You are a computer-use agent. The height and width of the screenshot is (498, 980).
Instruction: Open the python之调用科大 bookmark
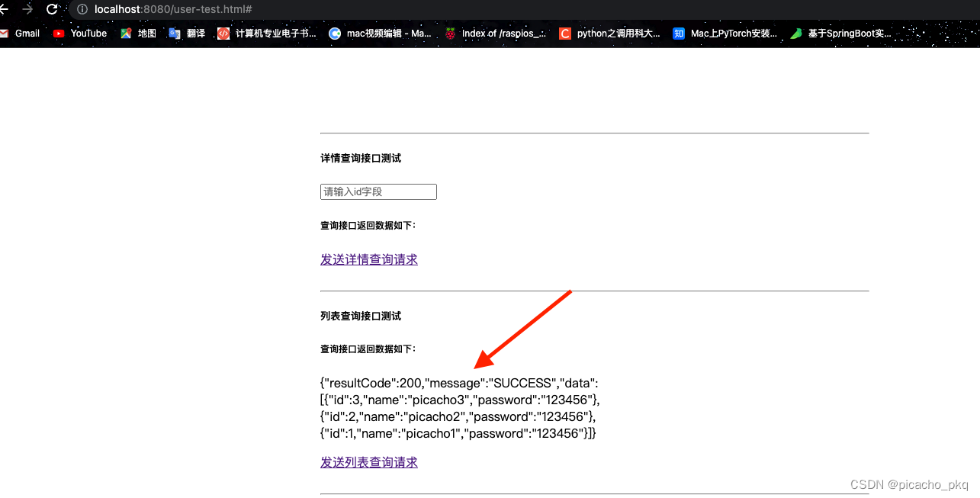click(x=610, y=34)
